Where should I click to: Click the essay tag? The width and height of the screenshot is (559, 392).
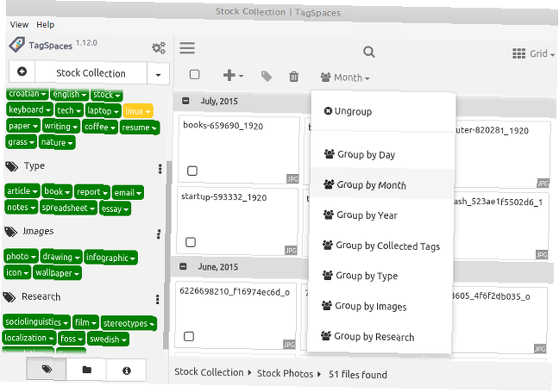coord(115,209)
